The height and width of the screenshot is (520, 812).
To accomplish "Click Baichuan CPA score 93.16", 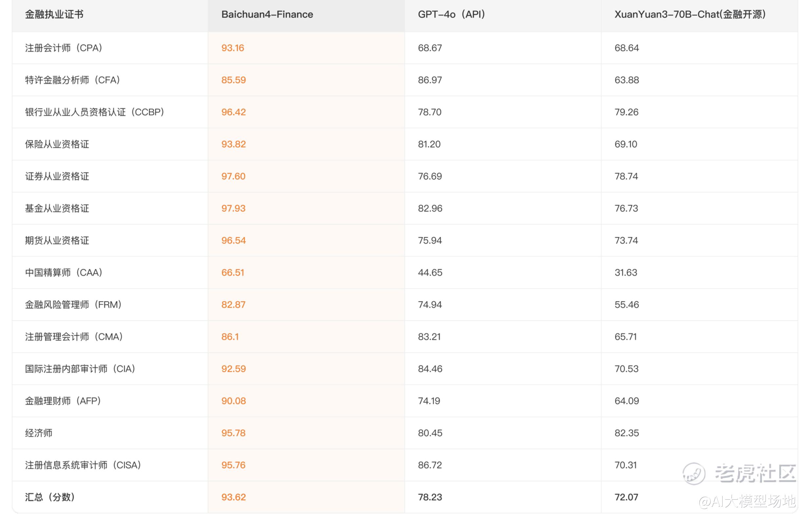I will click(232, 48).
